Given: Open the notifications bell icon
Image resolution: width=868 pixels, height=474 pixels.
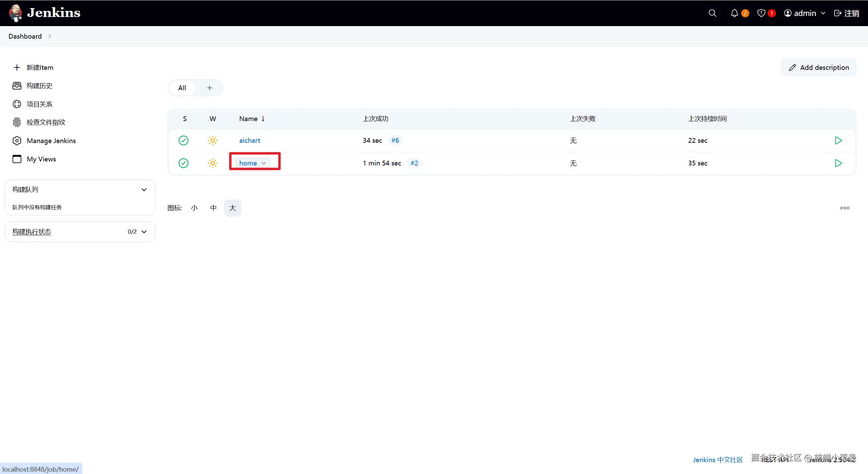Looking at the screenshot, I should click(734, 13).
